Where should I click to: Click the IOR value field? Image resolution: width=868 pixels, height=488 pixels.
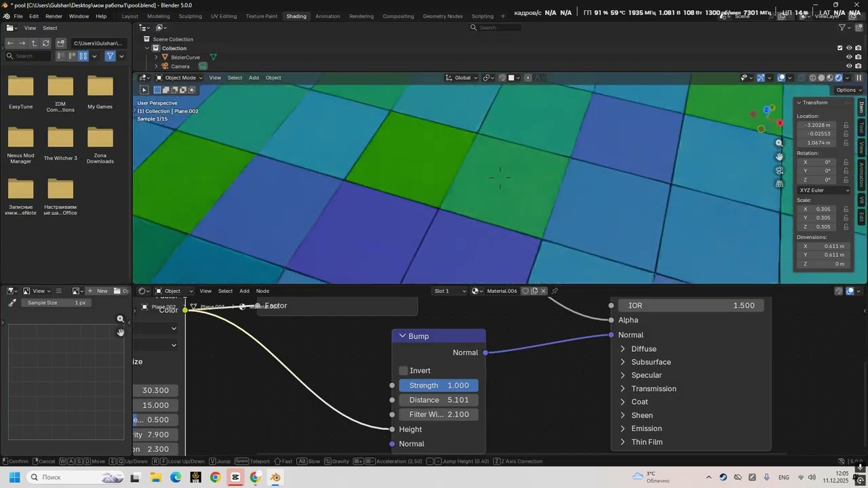[x=691, y=306]
